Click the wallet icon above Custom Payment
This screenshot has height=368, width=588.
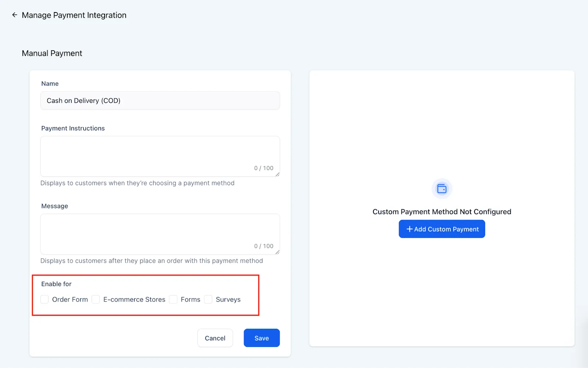pos(442,189)
